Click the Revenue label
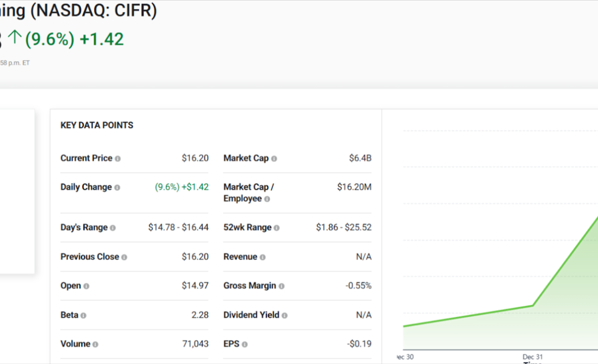This screenshot has width=598, height=364. point(240,257)
